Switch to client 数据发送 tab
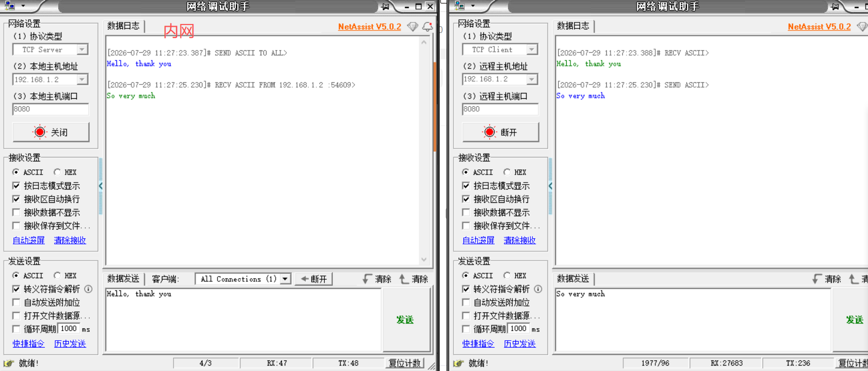 (573, 279)
